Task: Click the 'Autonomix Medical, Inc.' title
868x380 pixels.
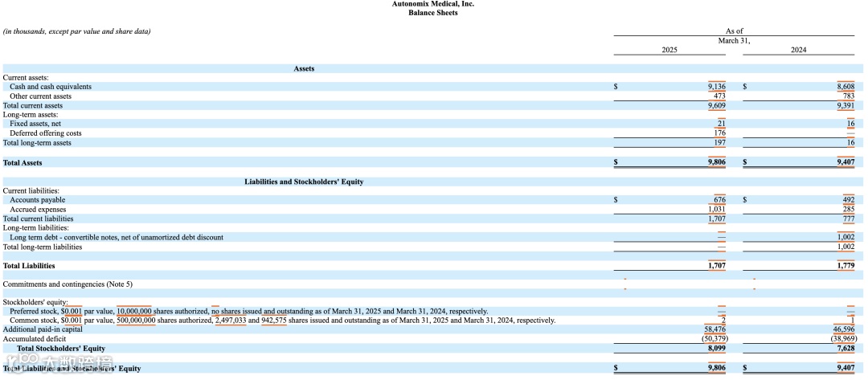Action: coord(433,4)
